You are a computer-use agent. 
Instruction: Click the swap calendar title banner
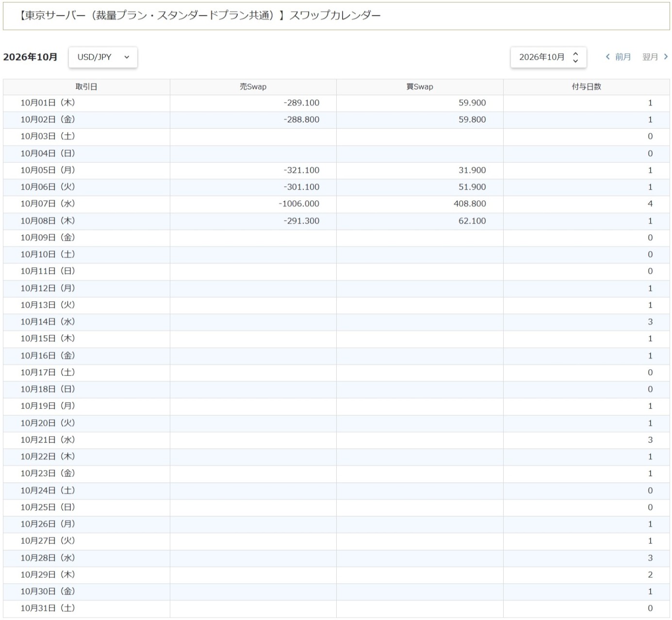[x=336, y=16]
